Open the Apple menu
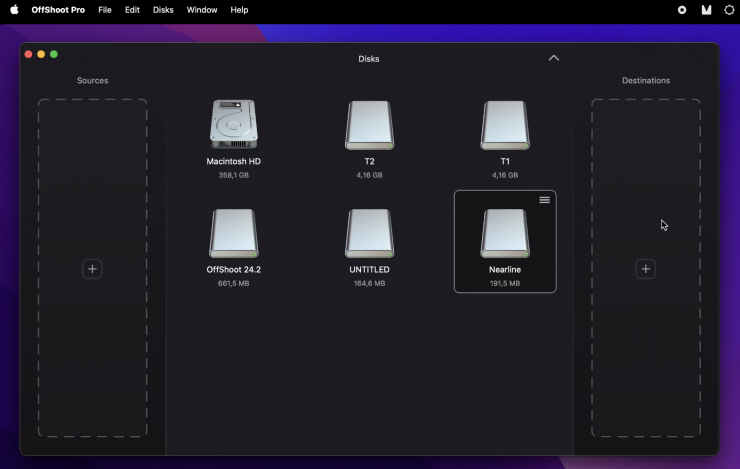 [14, 10]
